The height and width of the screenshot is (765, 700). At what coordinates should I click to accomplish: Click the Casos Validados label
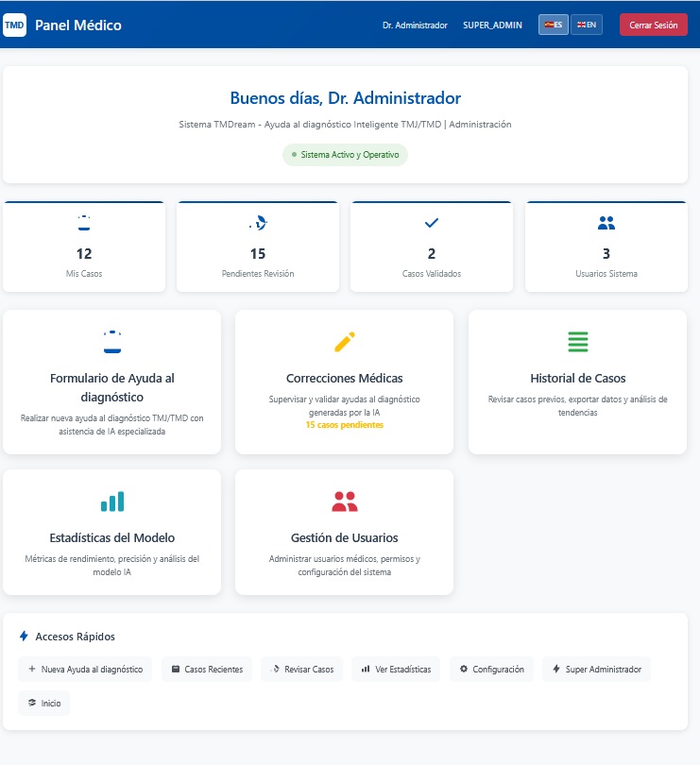coord(432,274)
